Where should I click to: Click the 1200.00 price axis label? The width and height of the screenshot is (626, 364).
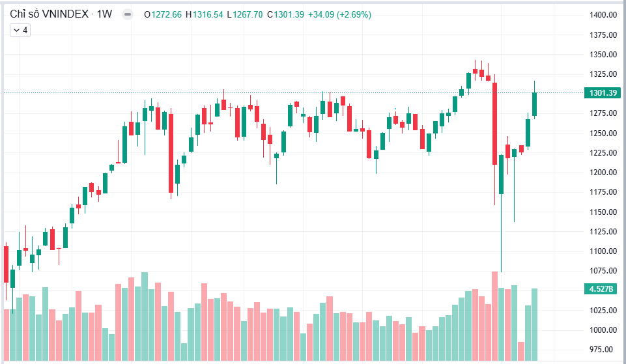pos(603,173)
